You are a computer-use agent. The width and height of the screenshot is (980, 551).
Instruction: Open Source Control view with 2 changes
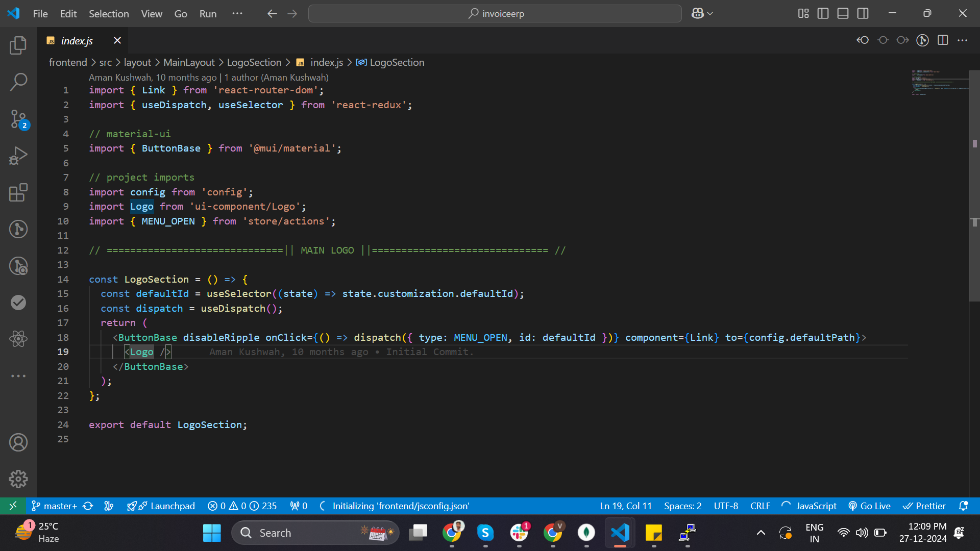[18, 119]
